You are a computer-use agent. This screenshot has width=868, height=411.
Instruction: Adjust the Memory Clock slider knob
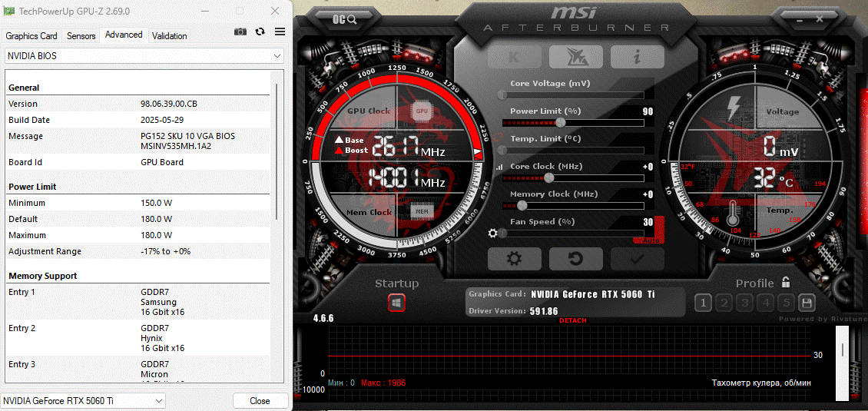pyautogui.click(x=522, y=206)
